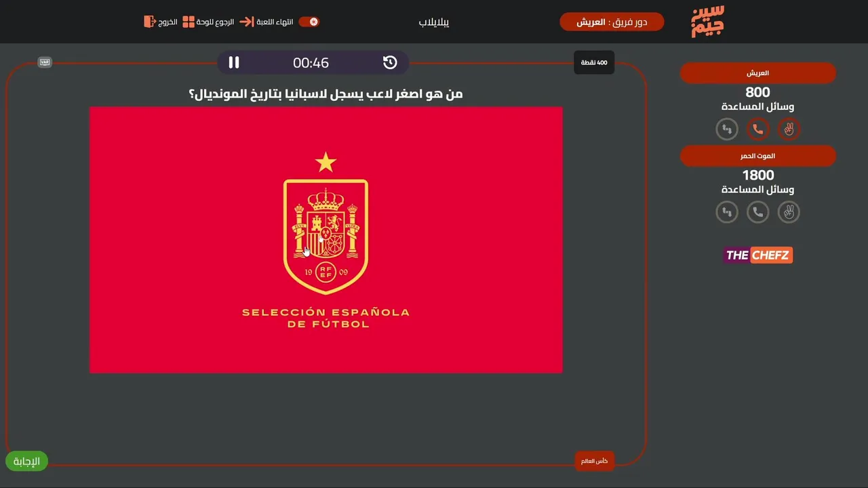The width and height of the screenshot is (868, 488).
Task: Click the سين جيم logo
Action: 708,21
